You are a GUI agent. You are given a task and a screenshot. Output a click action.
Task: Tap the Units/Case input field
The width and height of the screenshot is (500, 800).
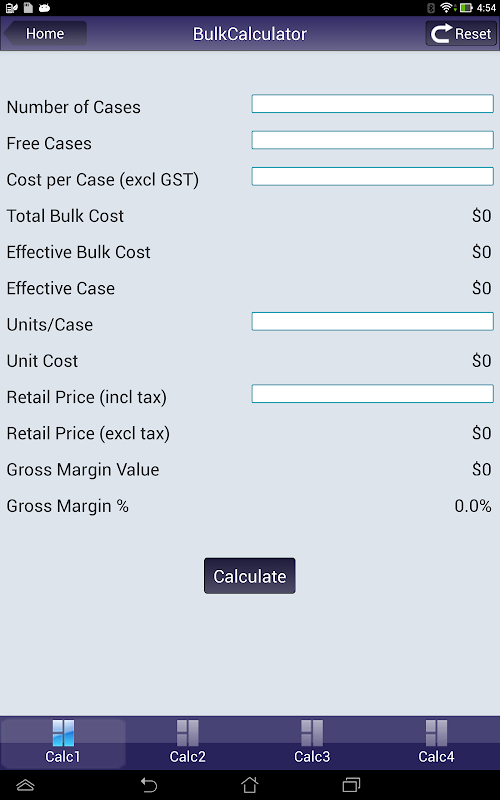372,321
